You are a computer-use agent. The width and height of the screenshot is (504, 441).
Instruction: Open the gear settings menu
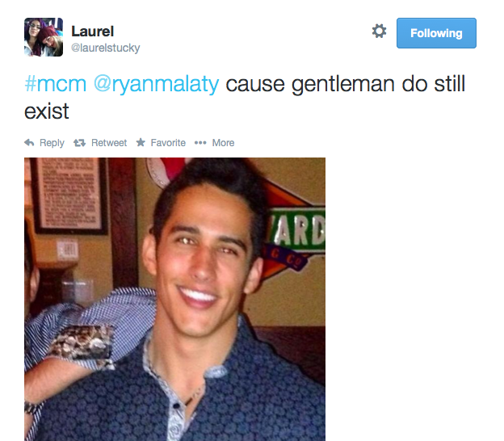(379, 31)
